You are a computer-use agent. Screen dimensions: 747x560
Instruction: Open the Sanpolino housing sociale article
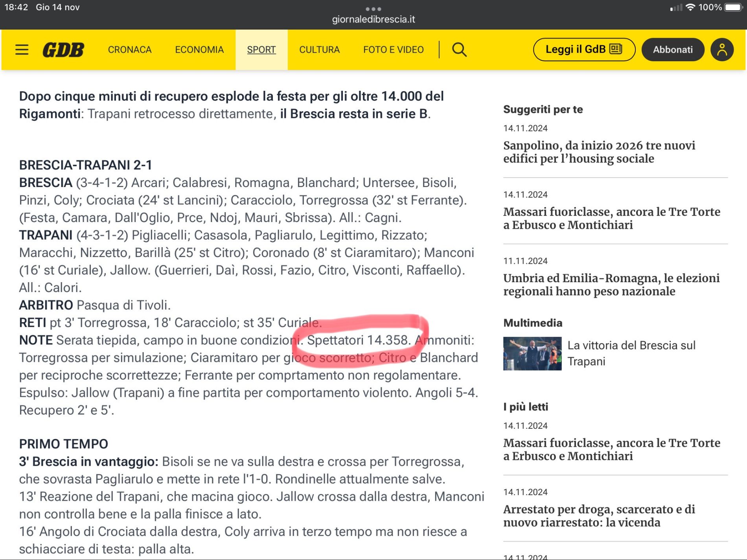click(599, 152)
